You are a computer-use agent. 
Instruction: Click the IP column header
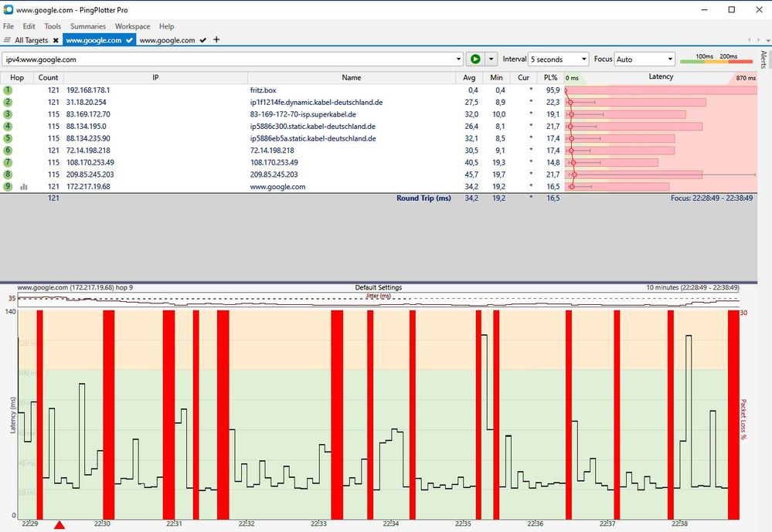pyautogui.click(x=155, y=77)
